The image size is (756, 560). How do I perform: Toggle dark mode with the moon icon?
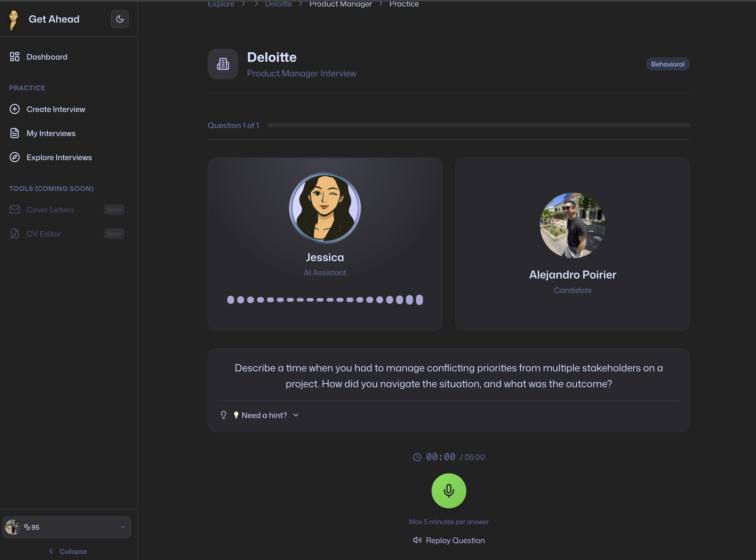[120, 19]
